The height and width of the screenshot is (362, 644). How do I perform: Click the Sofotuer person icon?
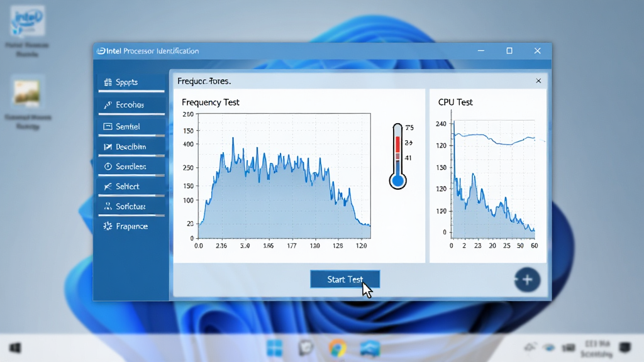coord(108,206)
